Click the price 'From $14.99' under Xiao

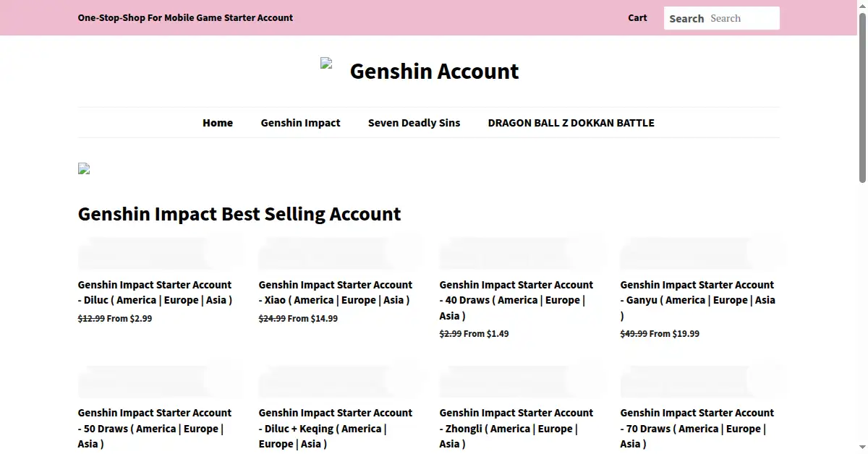312,318
